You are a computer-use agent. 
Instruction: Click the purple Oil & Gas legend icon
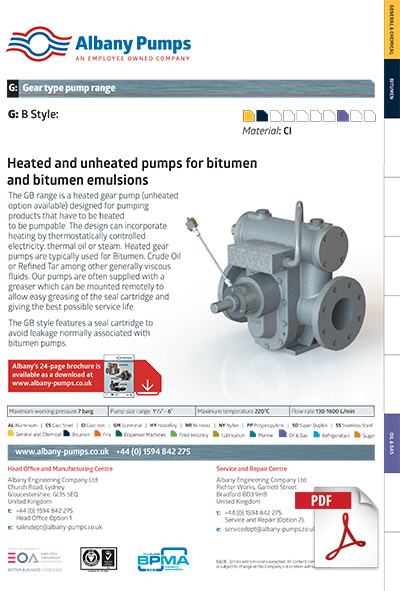click(x=282, y=434)
